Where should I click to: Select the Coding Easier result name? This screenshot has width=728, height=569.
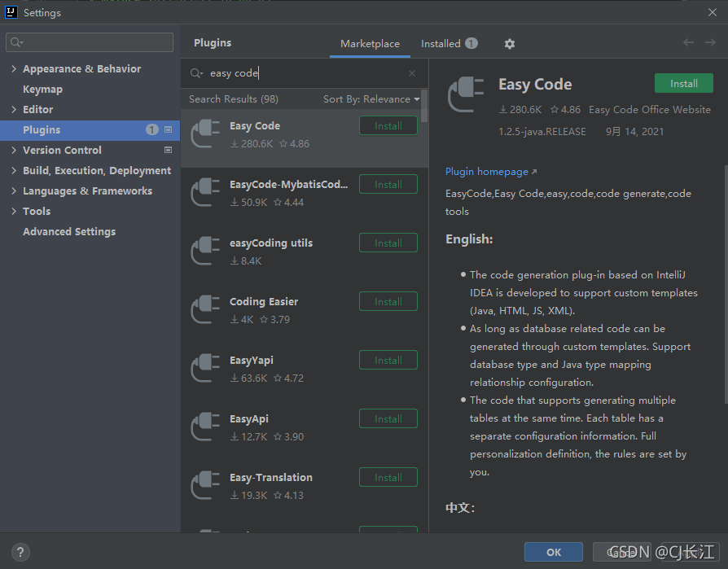264,302
